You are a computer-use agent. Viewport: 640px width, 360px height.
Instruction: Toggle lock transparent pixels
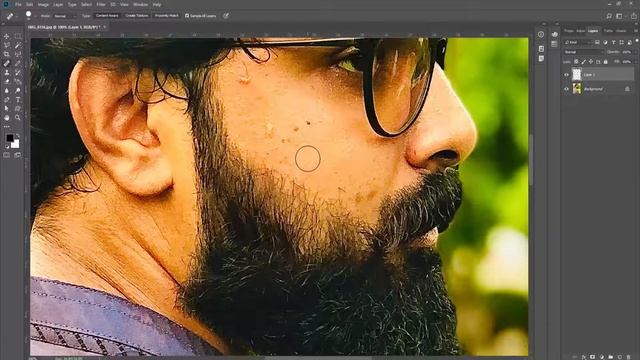(576, 62)
